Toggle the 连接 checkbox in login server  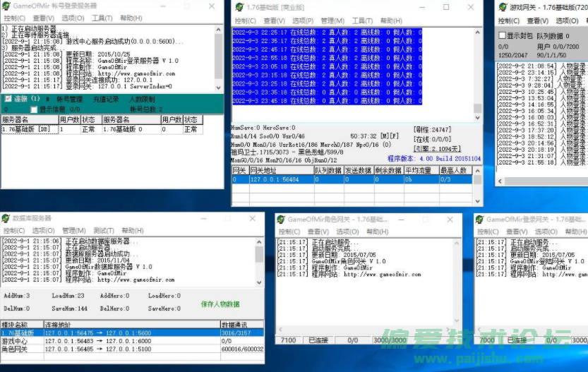(8, 100)
